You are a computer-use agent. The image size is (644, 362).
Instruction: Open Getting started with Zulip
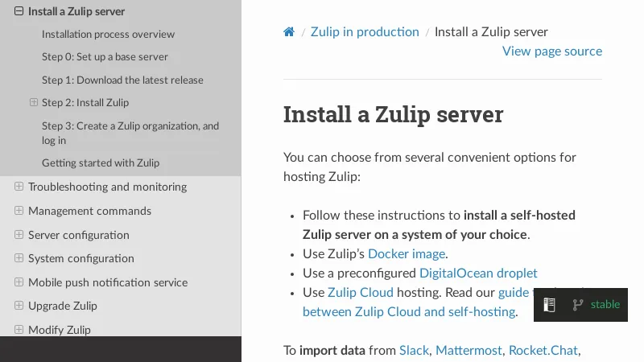pos(101,162)
